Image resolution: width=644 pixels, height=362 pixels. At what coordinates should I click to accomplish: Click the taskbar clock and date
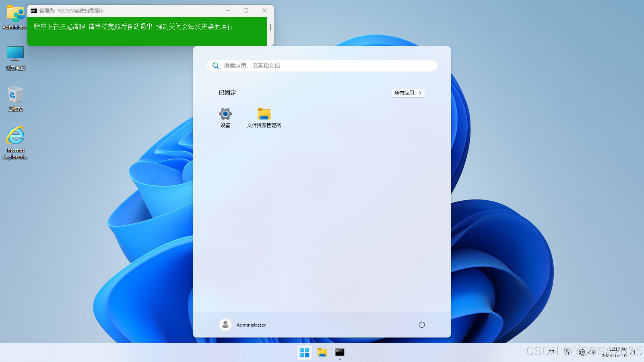[x=614, y=352]
